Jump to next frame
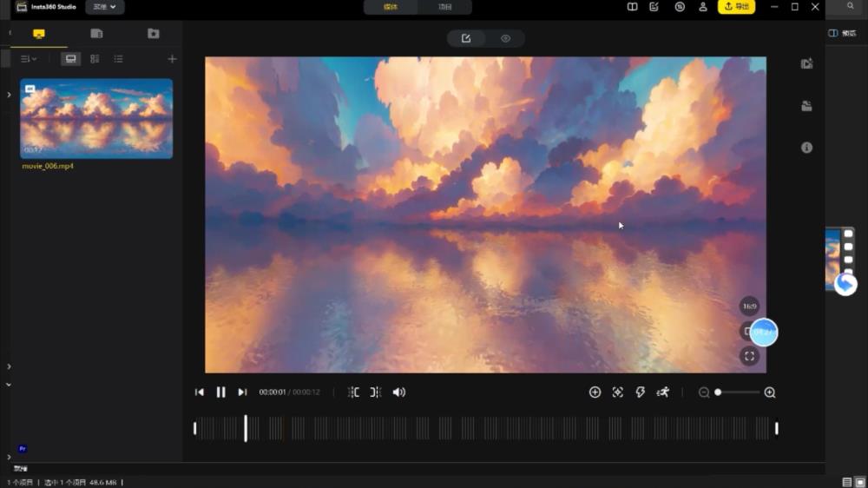The width and height of the screenshot is (868, 488). pyautogui.click(x=242, y=392)
